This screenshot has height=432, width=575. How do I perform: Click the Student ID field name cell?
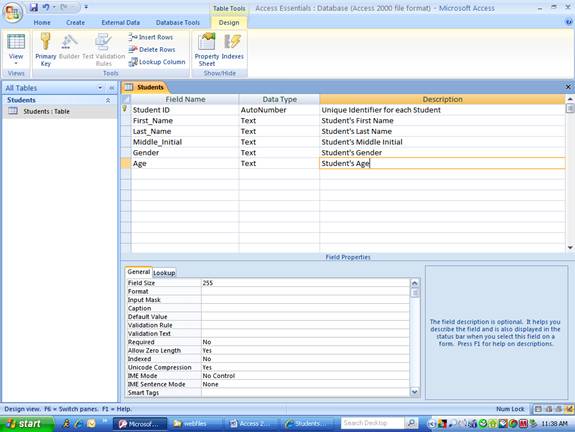click(x=185, y=110)
